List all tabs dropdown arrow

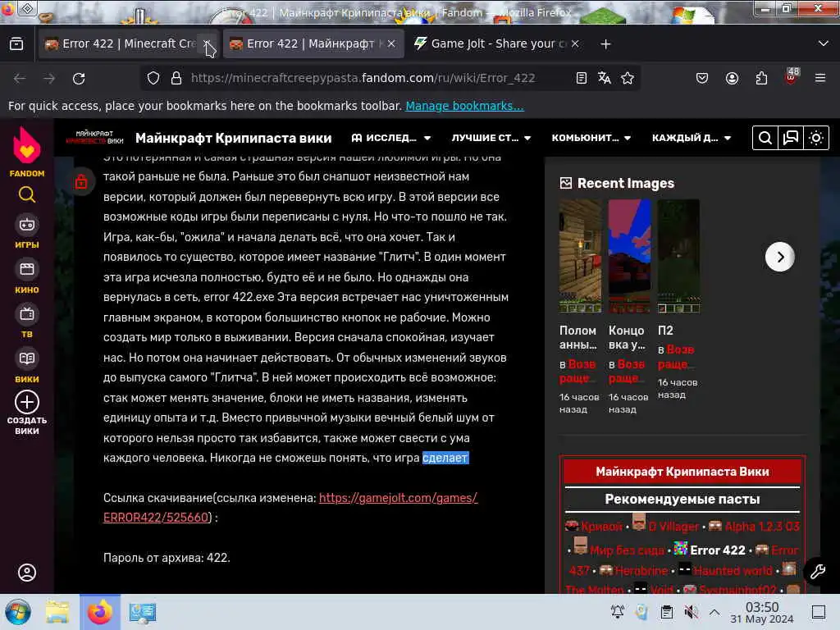(x=824, y=43)
